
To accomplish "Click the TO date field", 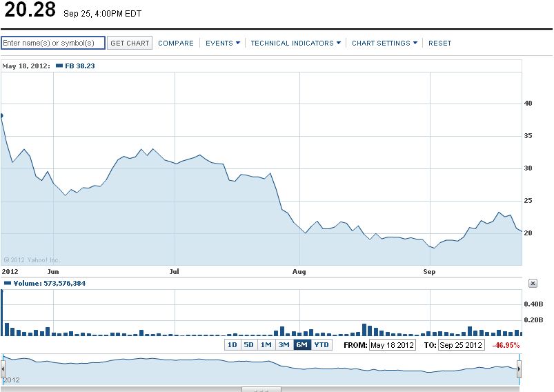I will 461,345.
